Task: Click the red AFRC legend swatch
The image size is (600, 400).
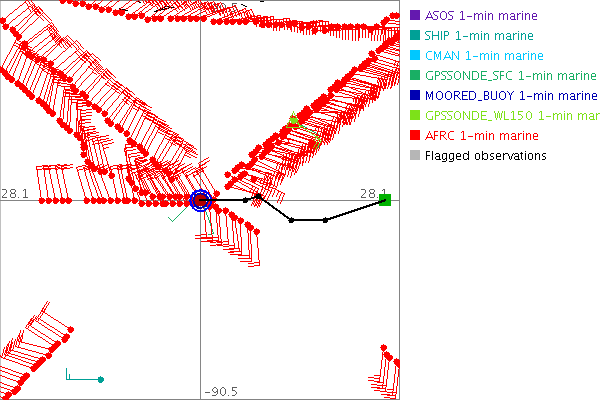Action: pyautogui.click(x=414, y=136)
